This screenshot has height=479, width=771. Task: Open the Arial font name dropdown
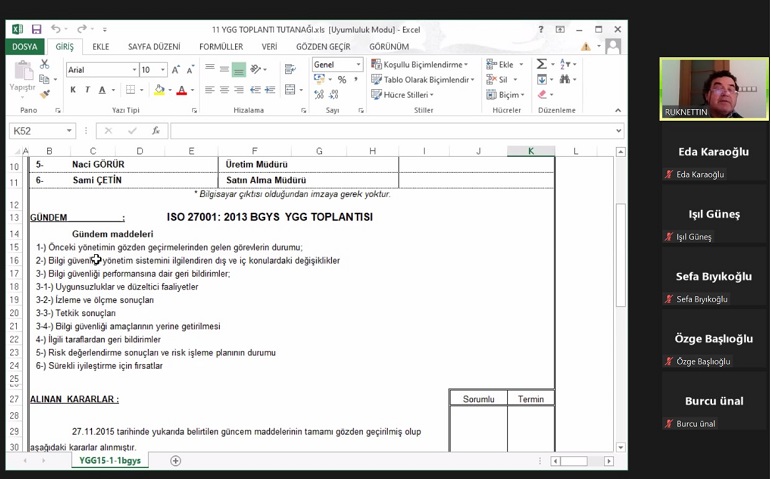[102, 70]
